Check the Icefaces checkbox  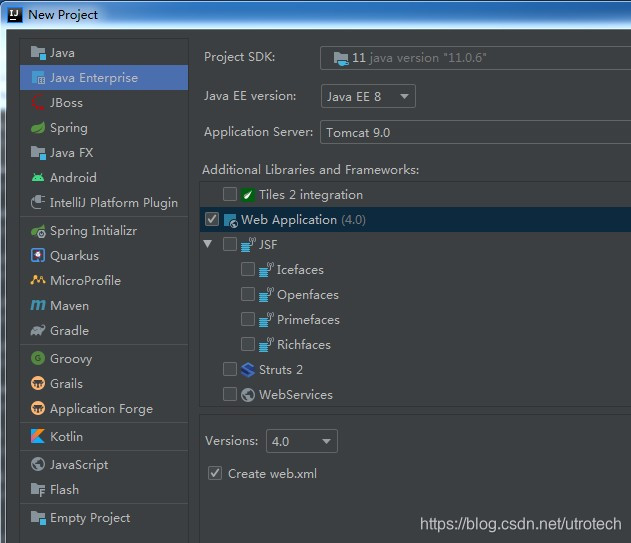pyautogui.click(x=247, y=269)
